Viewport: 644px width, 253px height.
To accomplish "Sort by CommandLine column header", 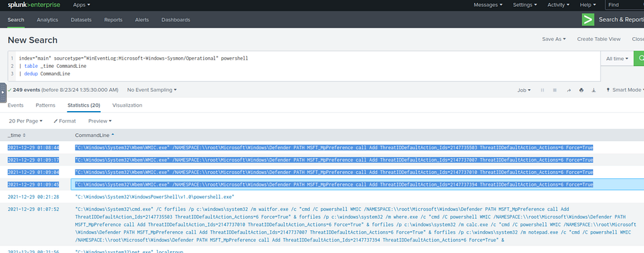I will click(95, 136).
